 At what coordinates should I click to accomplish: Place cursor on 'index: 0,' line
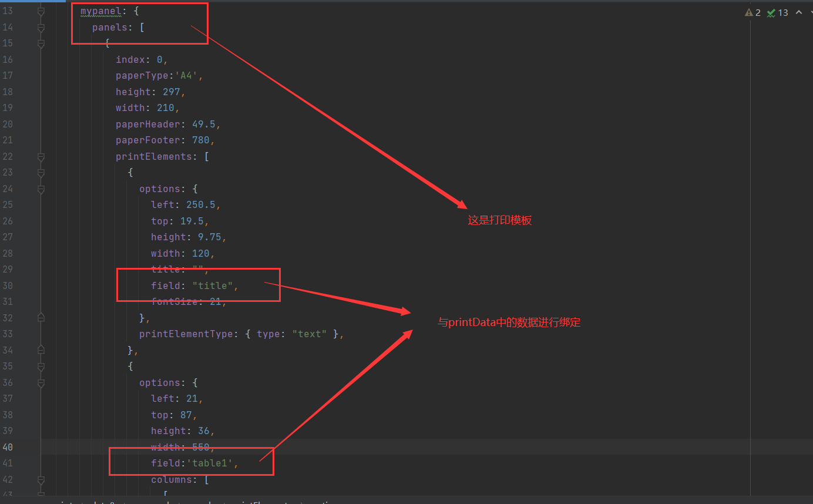[142, 59]
